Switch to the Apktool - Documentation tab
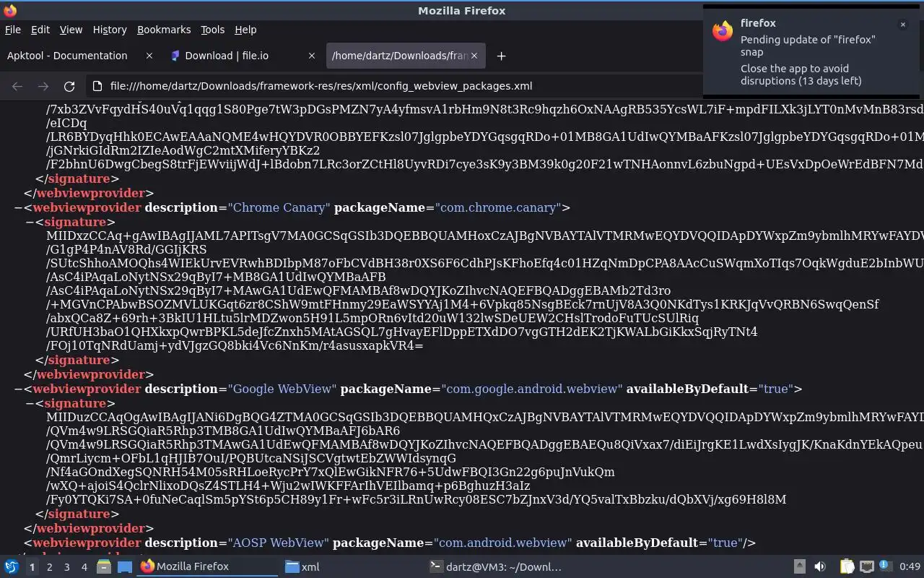This screenshot has width=924, height=578. [x=79, y=56]
